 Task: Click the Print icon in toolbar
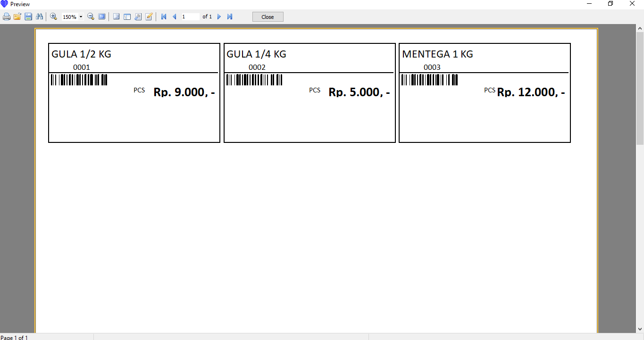pos(7,17)
